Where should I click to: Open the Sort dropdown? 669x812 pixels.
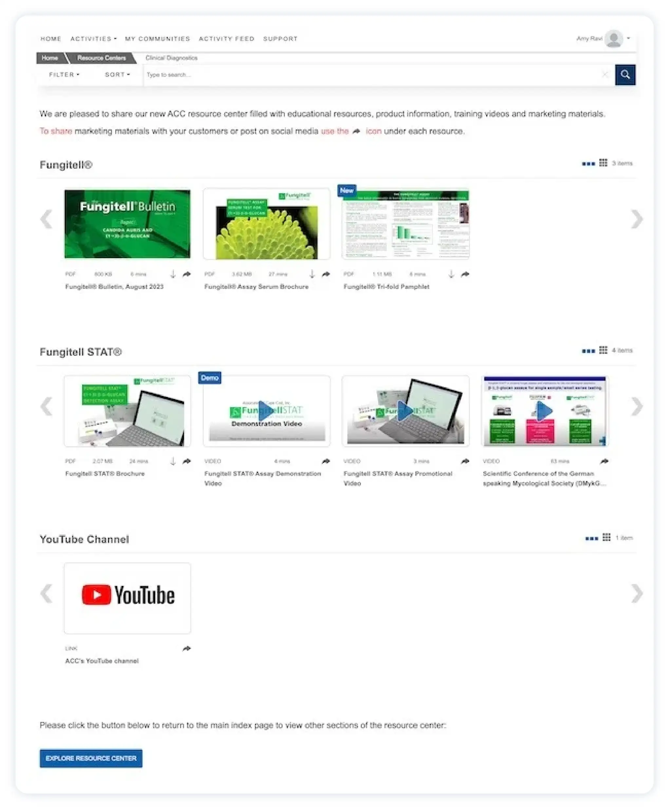[x=118, y=74]
